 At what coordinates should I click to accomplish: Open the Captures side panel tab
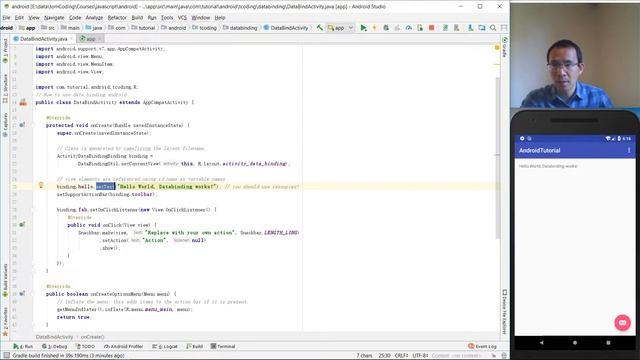5,125
